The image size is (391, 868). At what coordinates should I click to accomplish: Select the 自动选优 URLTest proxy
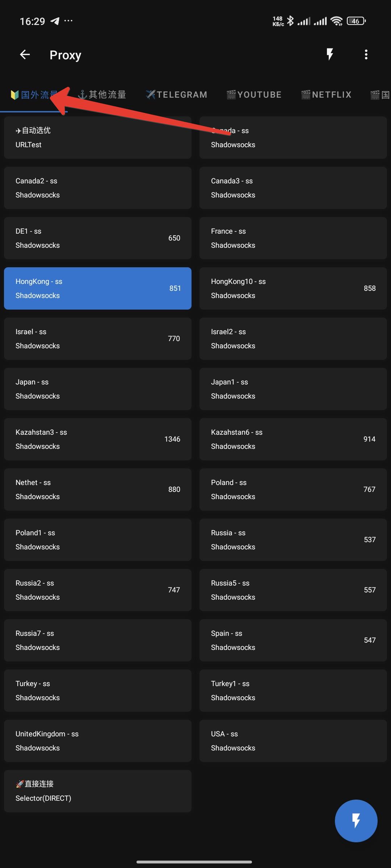(x=98, y=137)
